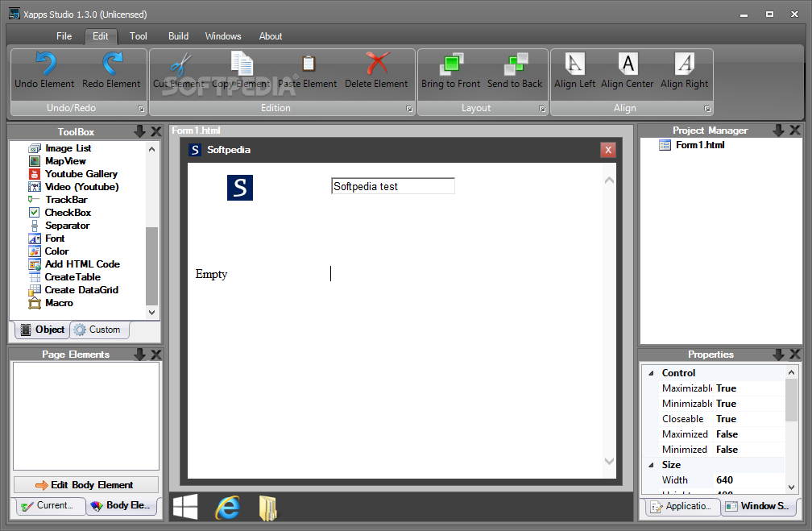Toggle the Closeable property value
Image resolution: width=812 pixels, height=531 pixels.
click(x=750, y=419)
